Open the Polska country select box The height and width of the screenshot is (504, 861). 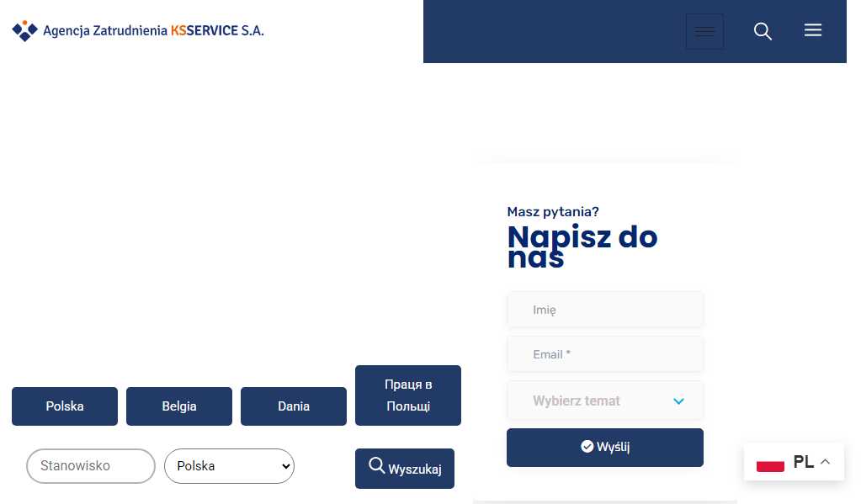229,466
